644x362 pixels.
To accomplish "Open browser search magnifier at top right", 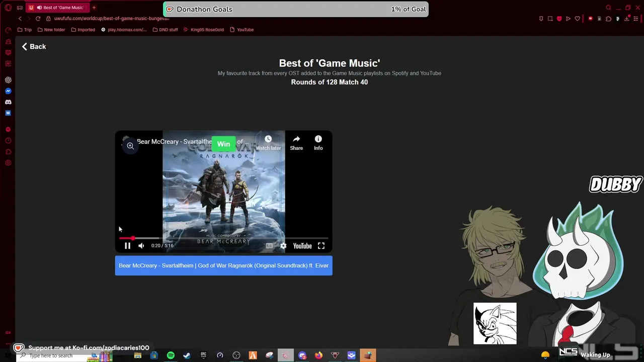I will point(608,8).
